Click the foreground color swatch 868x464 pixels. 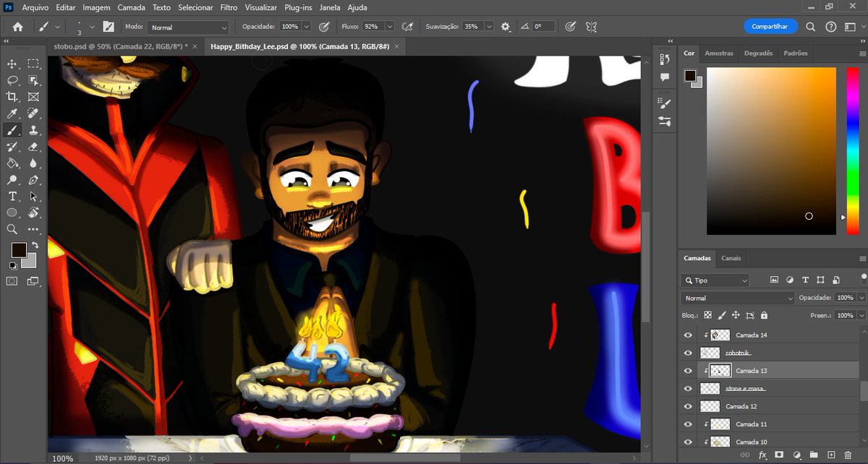click(19, 250)
